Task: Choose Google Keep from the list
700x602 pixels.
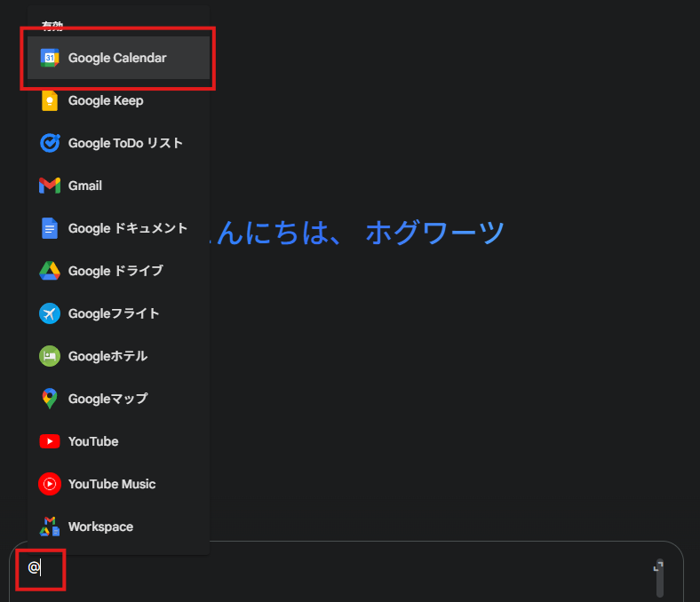Action: point(118,100)
